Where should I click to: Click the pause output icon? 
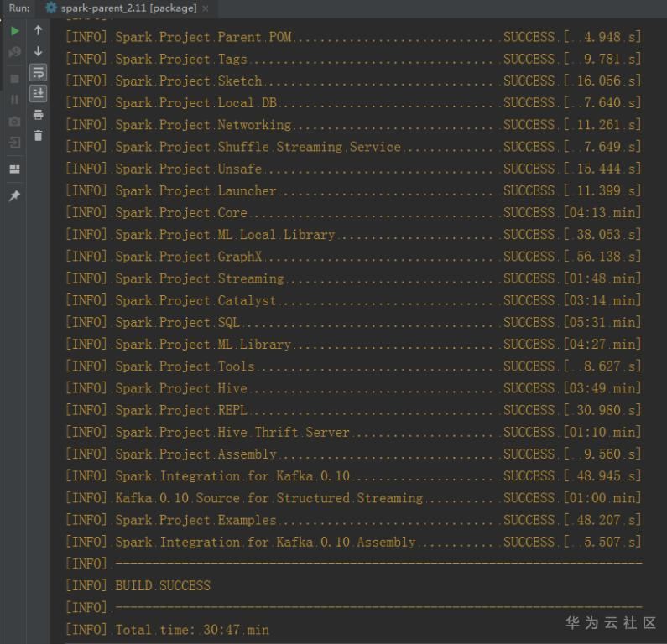pos(14,100)
